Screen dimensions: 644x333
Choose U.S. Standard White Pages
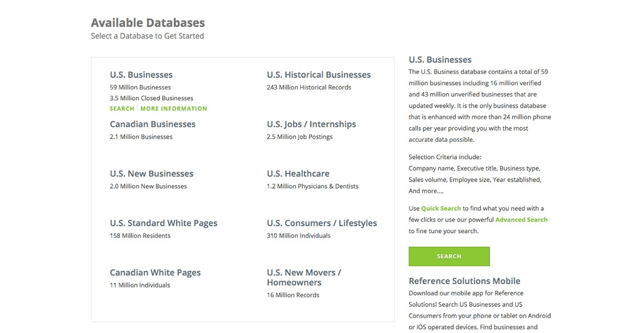click(164, 223)
